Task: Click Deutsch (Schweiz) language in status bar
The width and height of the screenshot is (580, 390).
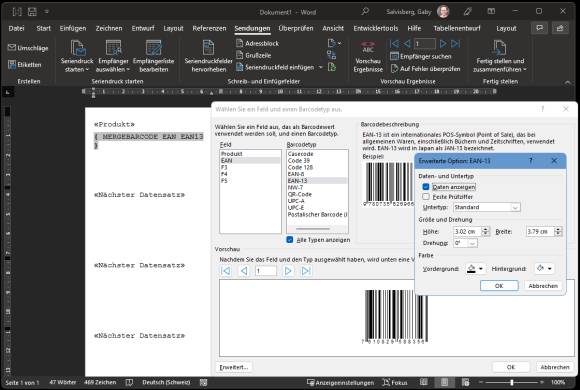Action: [166, 383]
